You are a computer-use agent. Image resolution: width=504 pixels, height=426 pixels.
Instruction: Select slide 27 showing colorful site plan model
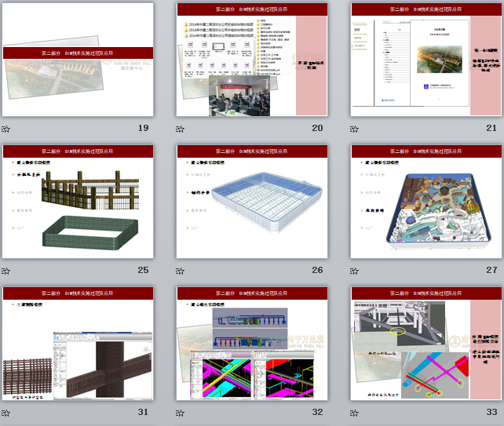pos(425,202)
